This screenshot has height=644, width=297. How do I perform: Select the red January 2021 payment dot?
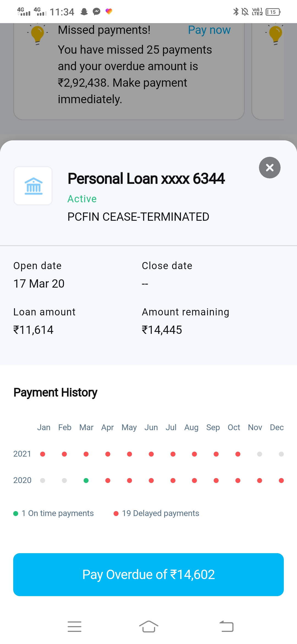[x=43, y=454]
